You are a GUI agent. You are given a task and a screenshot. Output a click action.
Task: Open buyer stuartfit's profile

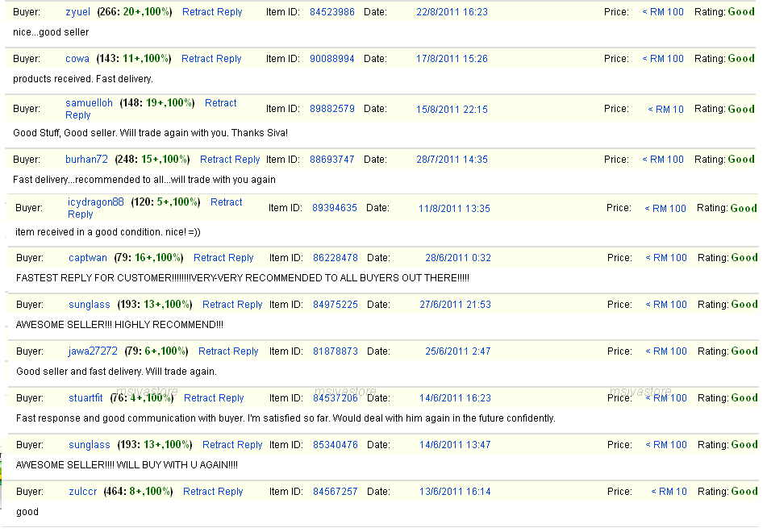tap(85, 398)
